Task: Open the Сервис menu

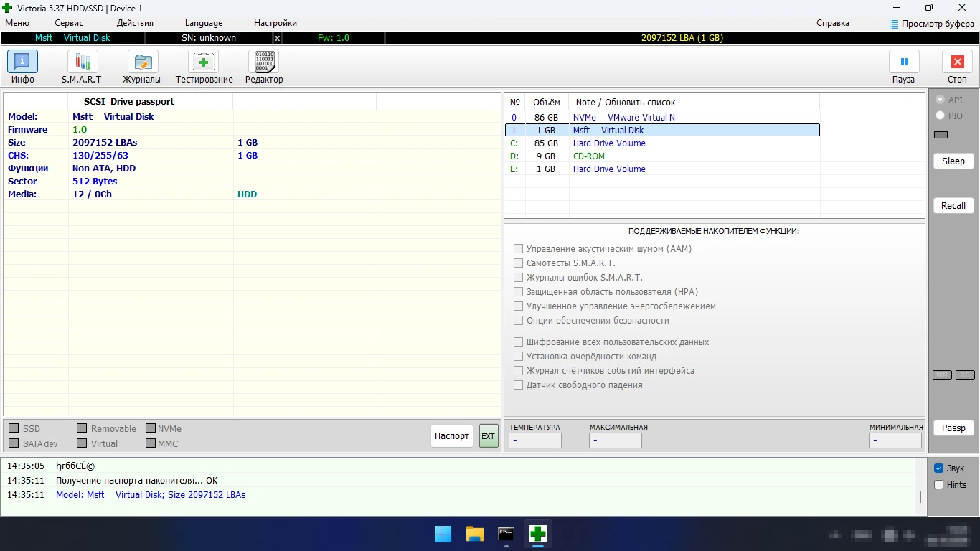Action: 69,23
